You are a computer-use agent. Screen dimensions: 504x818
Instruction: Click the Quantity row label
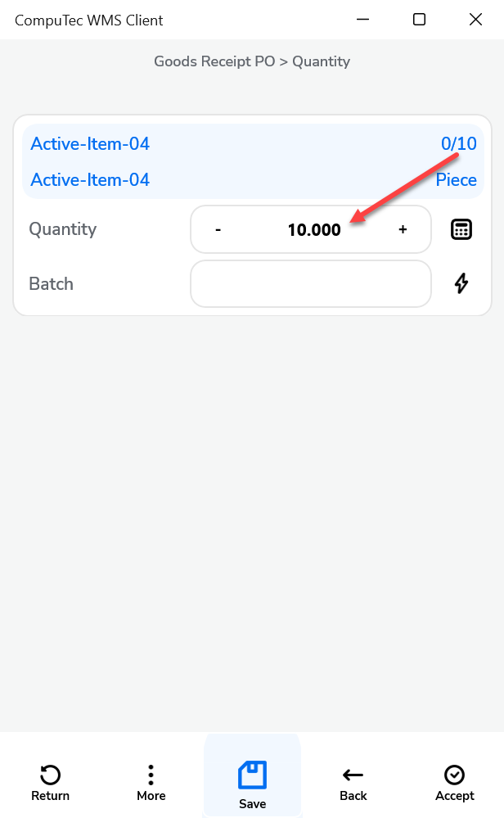(63, 229)
